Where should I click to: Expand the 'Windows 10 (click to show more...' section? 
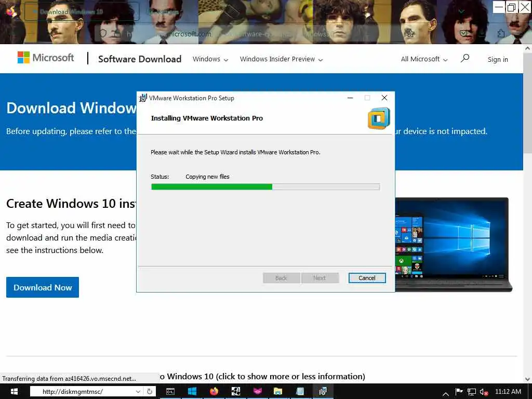[x=262, y=376]
